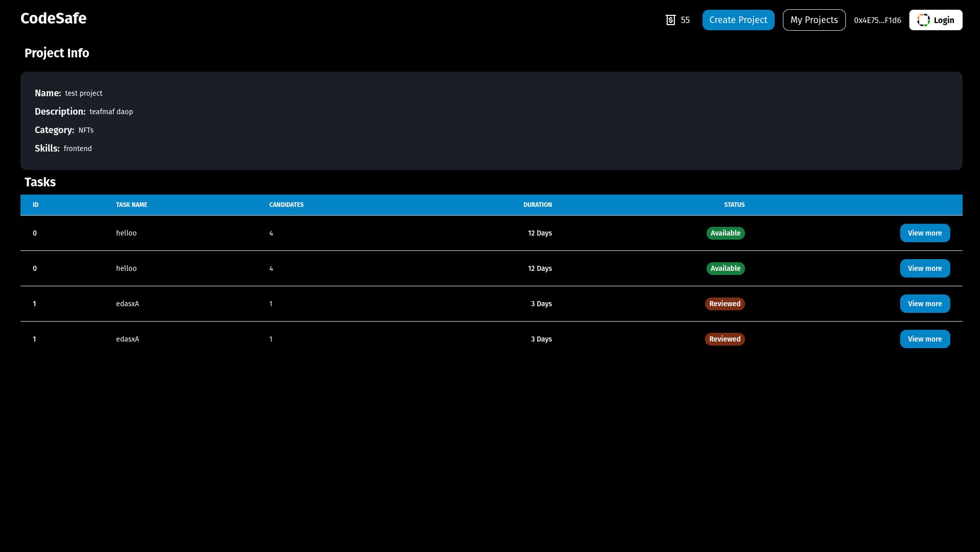The height and width of the screenshot is (552, 980).
Task: Click the CANDIDATES column header
Action: (286, 205)
